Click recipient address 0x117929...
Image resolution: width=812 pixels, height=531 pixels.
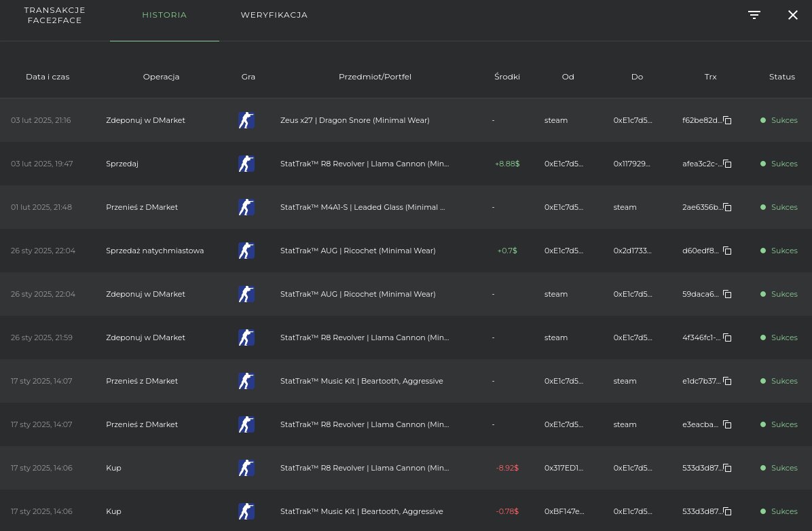[631, 164]
